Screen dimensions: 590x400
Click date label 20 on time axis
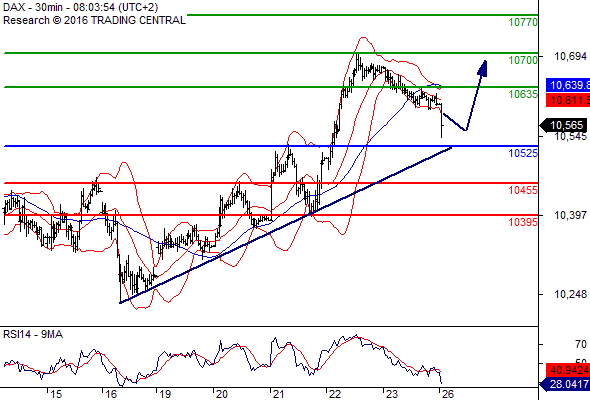(221, 394)
